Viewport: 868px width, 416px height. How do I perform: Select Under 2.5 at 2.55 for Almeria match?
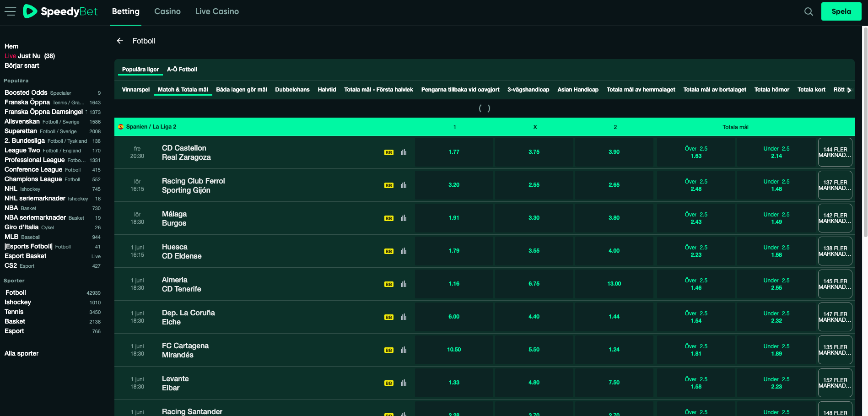(x=776, y=284)
